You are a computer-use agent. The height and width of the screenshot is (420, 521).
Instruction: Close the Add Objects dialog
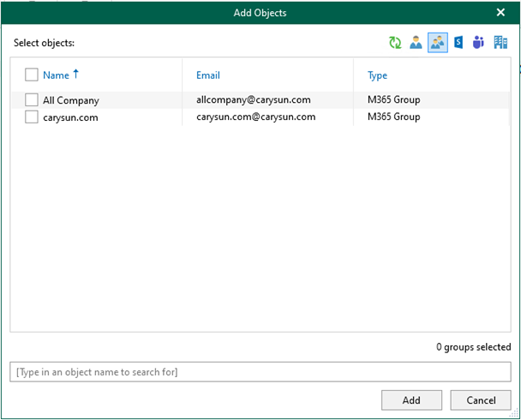(501, 13)
